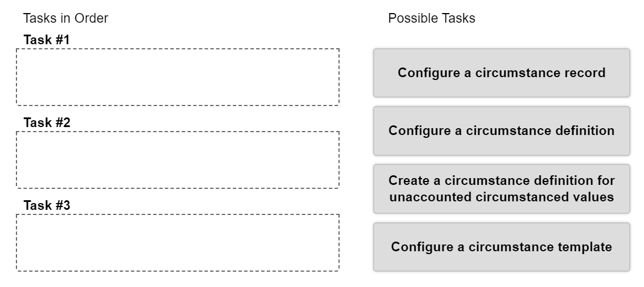The width and height of the screenshot is (644, 287).
Task: Click the empty Task #3 drop box
Action: (x=178, y=243)
